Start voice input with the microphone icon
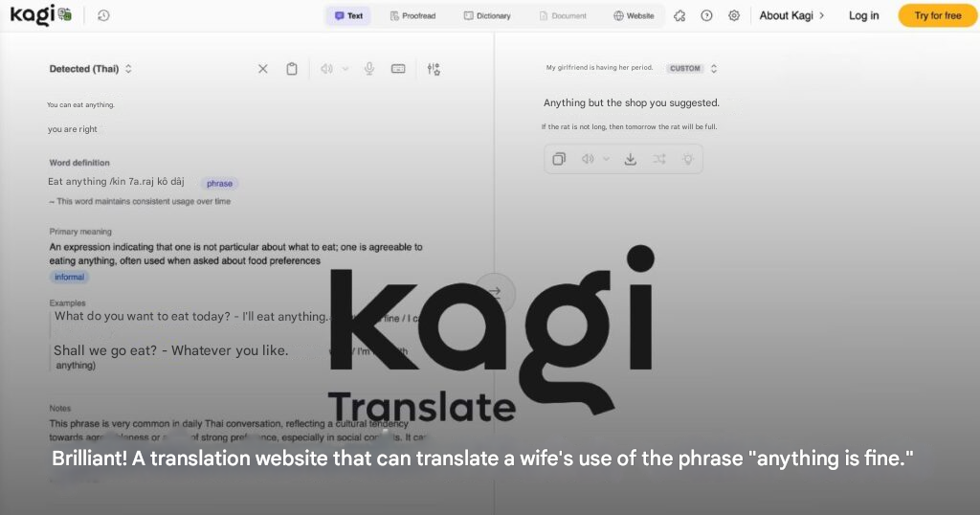The image size is (980, 515). (x=369, y=69)
